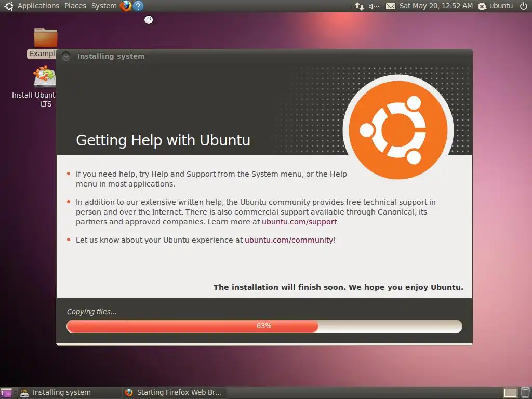Follow the ubuntu.com/support link
The height and width of the screenshot is (399, 532).
pyautogui.click(x=299, y=222)
